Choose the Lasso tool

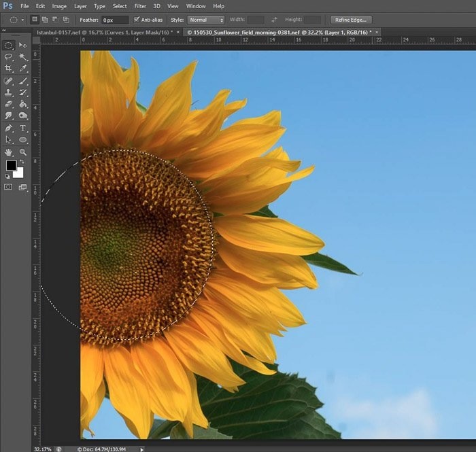[x=9, y=57]
